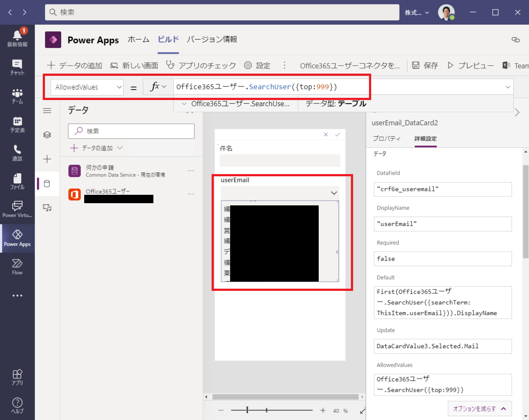Select the Data cylinder icon in the rail
Viewport: 529px width, 420px height.
[x=47, y=183]
